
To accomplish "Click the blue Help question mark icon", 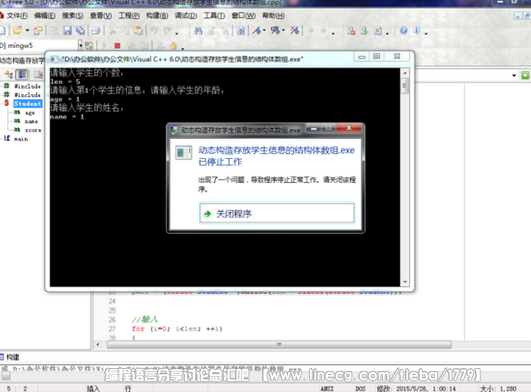I will [x=403, y=31].
